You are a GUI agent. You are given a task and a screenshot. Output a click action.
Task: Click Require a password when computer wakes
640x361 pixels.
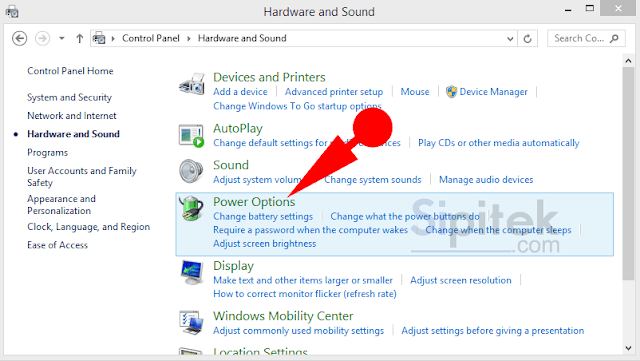click(310, 230)
